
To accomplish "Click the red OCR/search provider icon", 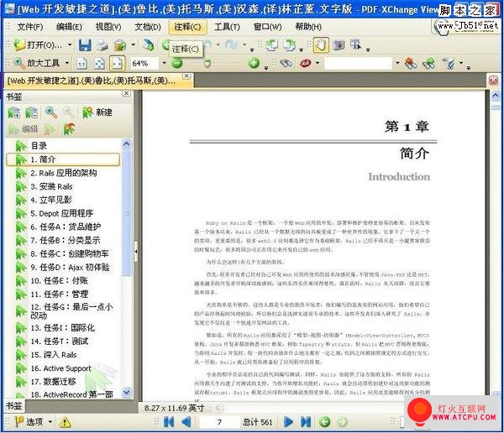I will [306, 63].
